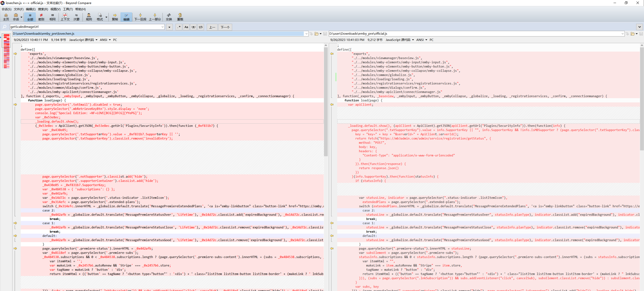Open the 会话 sessions toolbar button

[16, 17]
